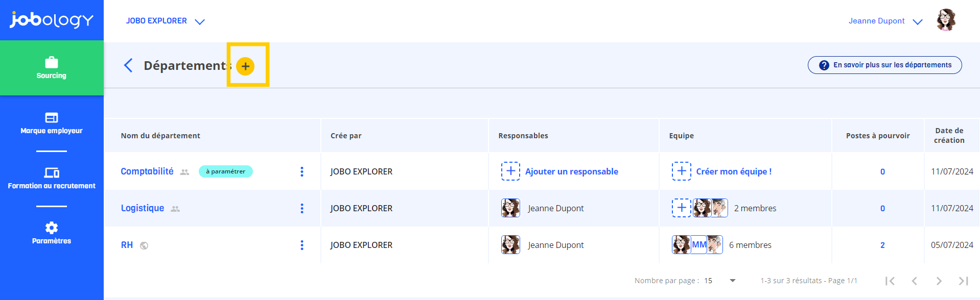980x300 pixels.
Task: Add a new department with the yellow plus
Action: pos(245,66)
